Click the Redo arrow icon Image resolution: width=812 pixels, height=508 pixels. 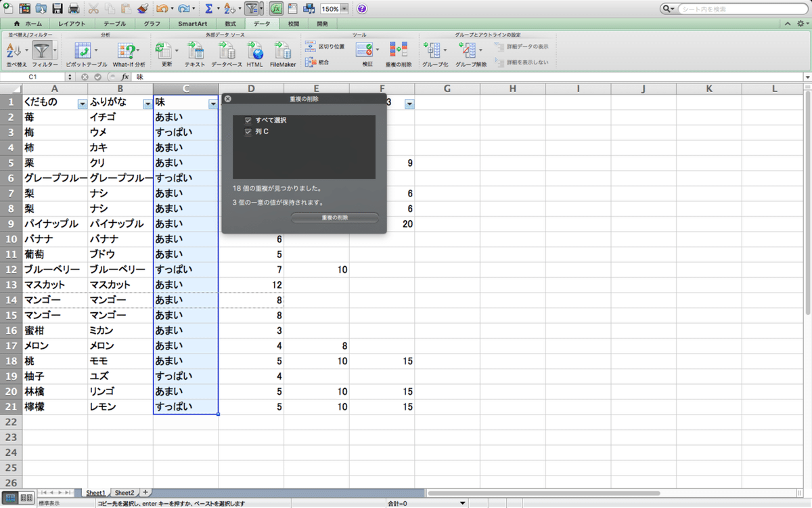pos(183,9)
